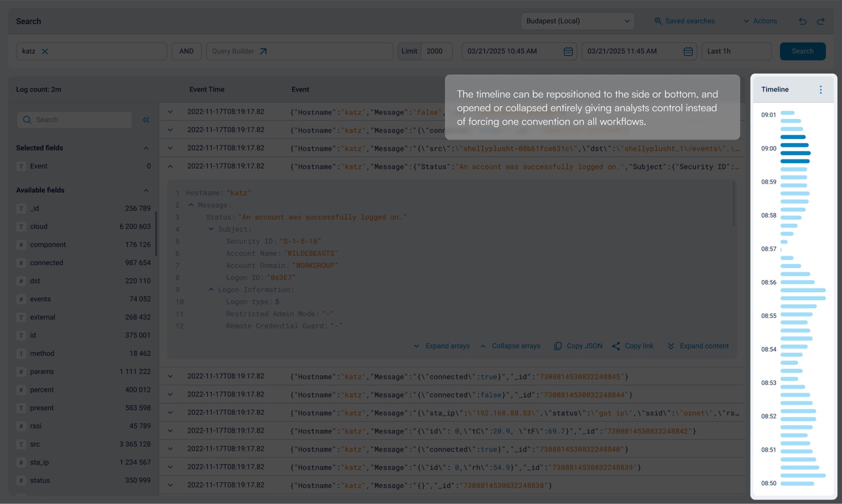Click timeline bar at 08:50
Screen dimensions: 842x504
pyautogui.click(x=797, y=484)
